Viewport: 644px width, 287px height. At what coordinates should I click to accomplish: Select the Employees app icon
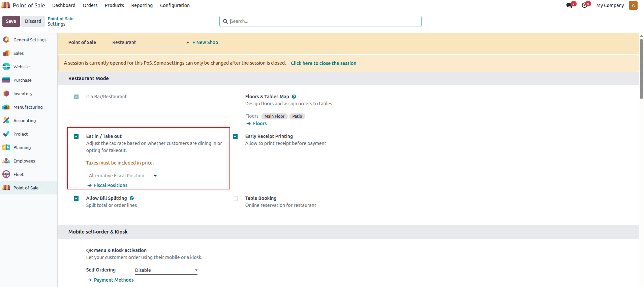click(x=6, y=161)
